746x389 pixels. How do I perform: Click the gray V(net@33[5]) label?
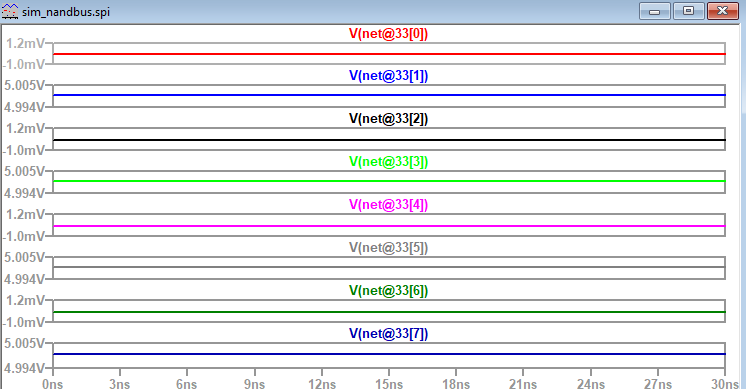(388, 248)
